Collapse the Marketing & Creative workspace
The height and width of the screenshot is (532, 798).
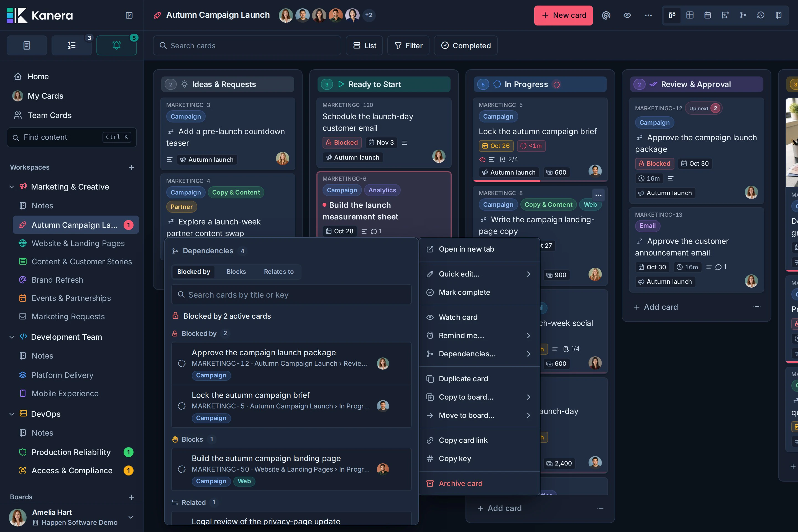[12, 187]
